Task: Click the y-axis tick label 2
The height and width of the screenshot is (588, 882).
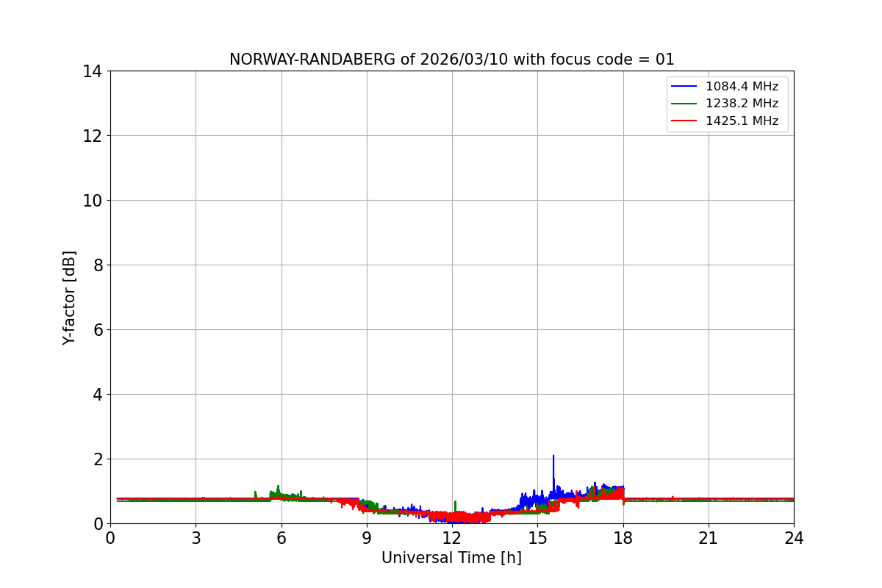Action: click(x=98, y=459)
